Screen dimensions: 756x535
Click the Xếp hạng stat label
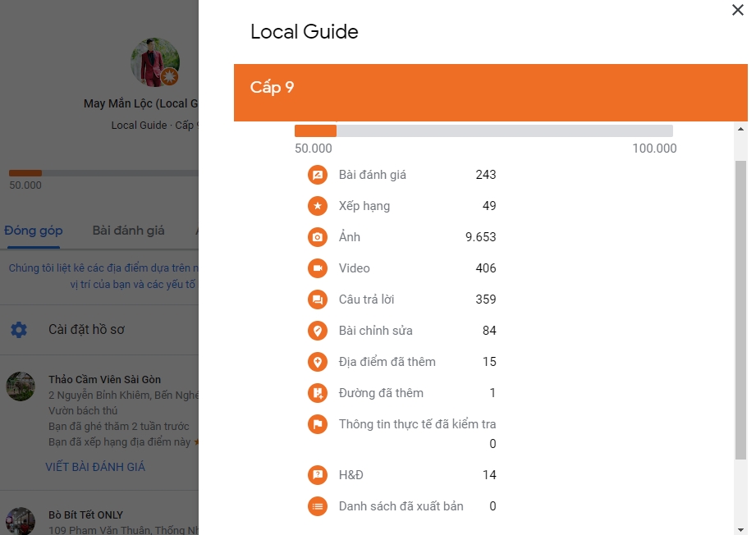click(364, 206)
